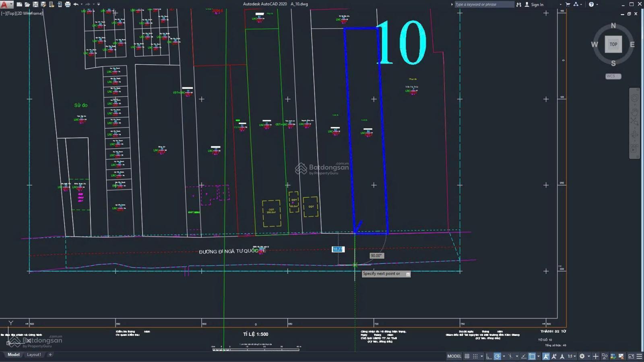The width and height of the screenshot is (644, 362).
Task: Click the TOP face of the ViewCube
Action: pyautogui.click(x=613, y=44)
